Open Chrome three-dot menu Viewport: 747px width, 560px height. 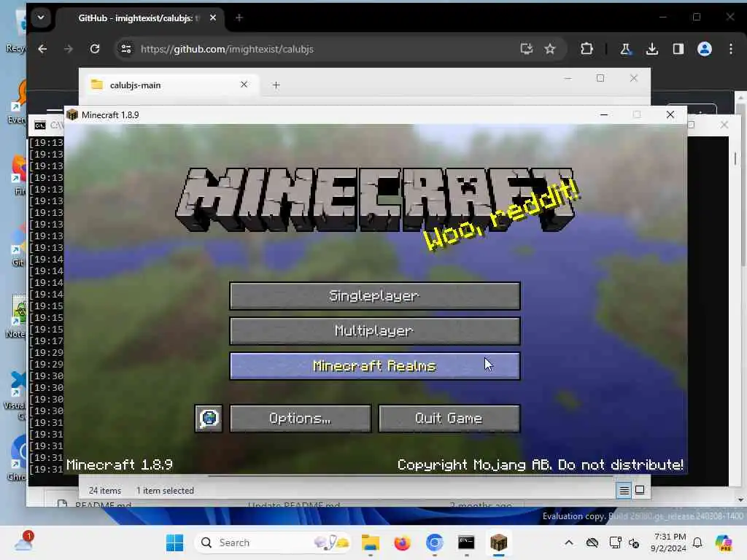731,49
